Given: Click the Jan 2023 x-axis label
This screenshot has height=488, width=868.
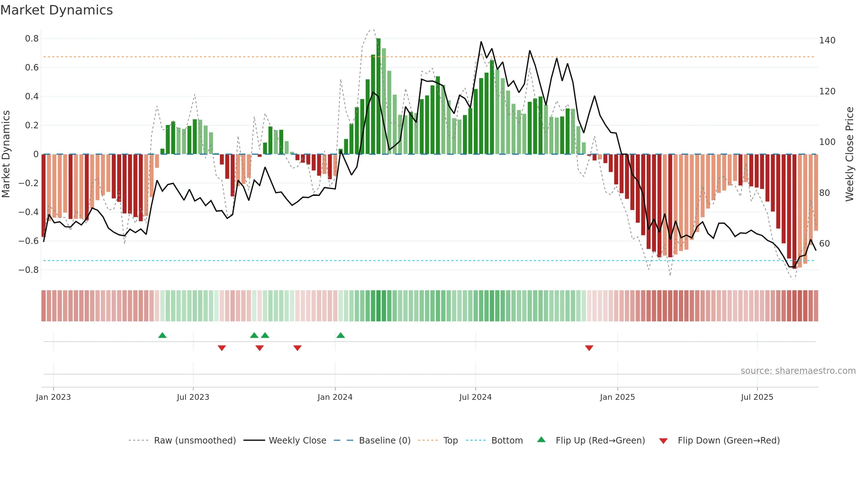Looking at the screenshot, I should (54, 397).
